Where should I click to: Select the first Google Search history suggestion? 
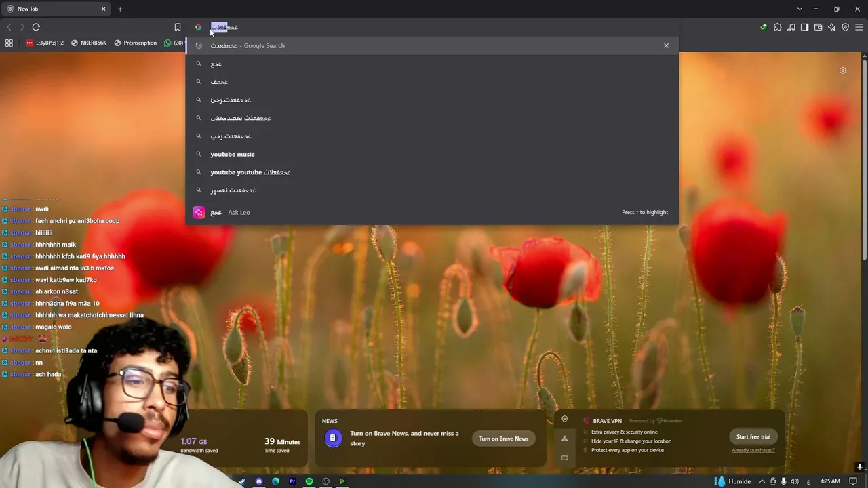coord(432,45)
